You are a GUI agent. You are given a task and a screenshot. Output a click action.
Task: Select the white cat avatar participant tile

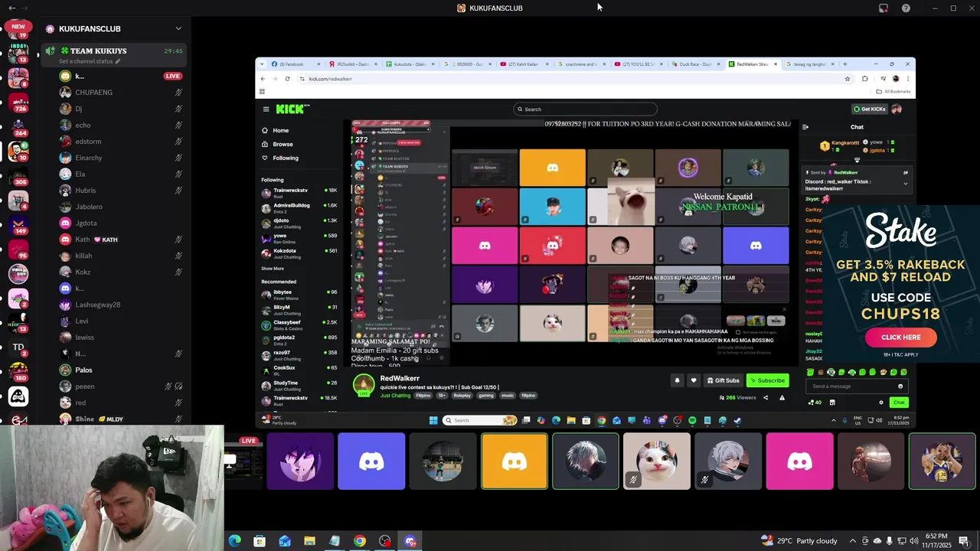click(x=657, y=461)
